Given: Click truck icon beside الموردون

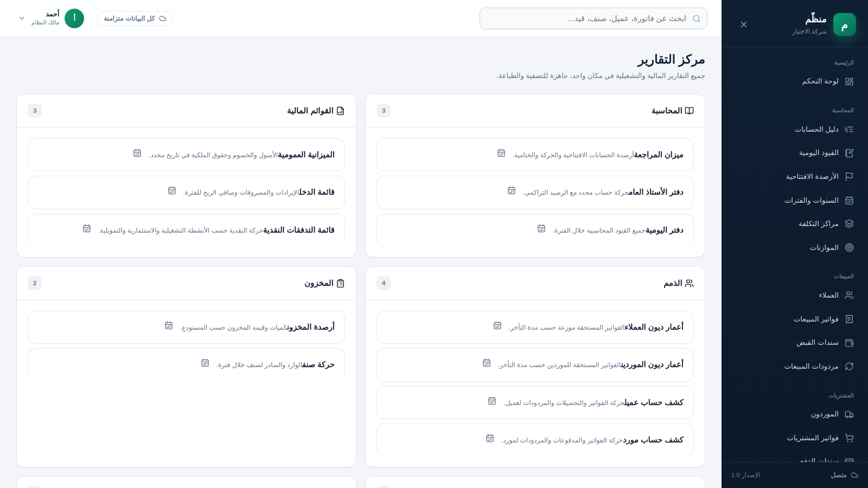Looking at the screenshot, I should point(850,414).
